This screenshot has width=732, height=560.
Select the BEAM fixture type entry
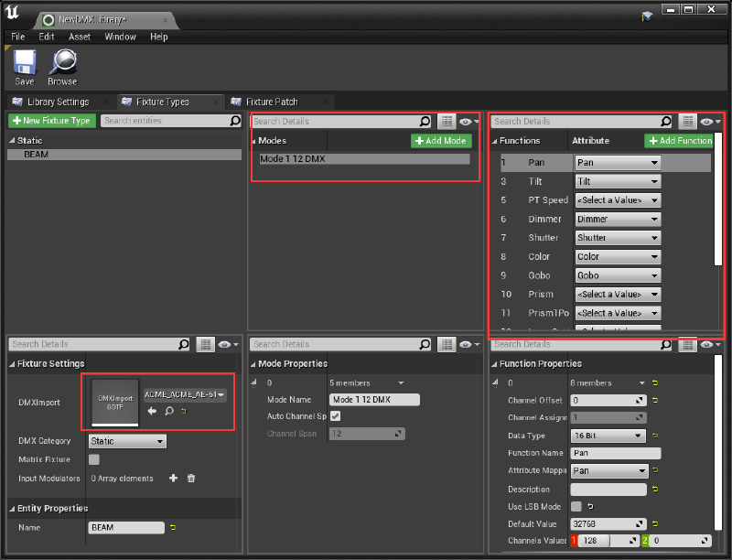(37, 155)
